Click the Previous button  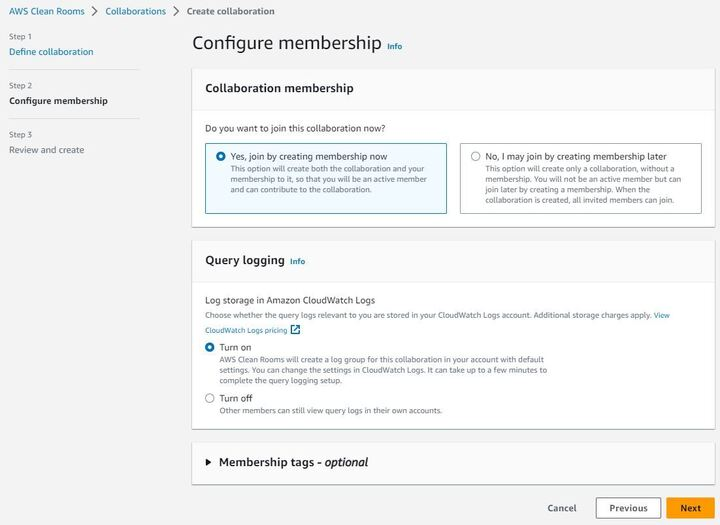pos(628,508)
